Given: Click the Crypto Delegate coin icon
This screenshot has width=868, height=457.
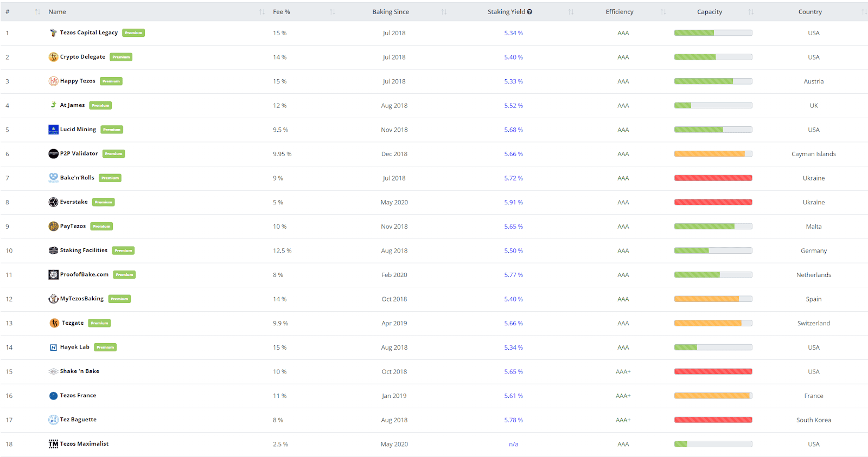Looking at the screenshot, I should point(53,57).
